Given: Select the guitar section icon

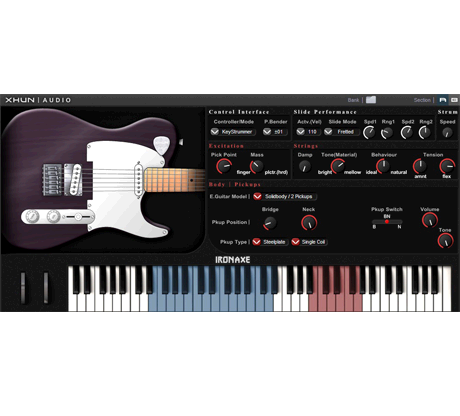Looking at the screenshot, I should click(x=442, y=100).
